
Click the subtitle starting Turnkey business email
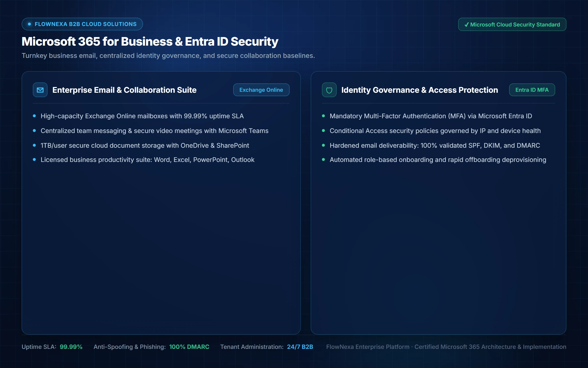click(168, 56)
